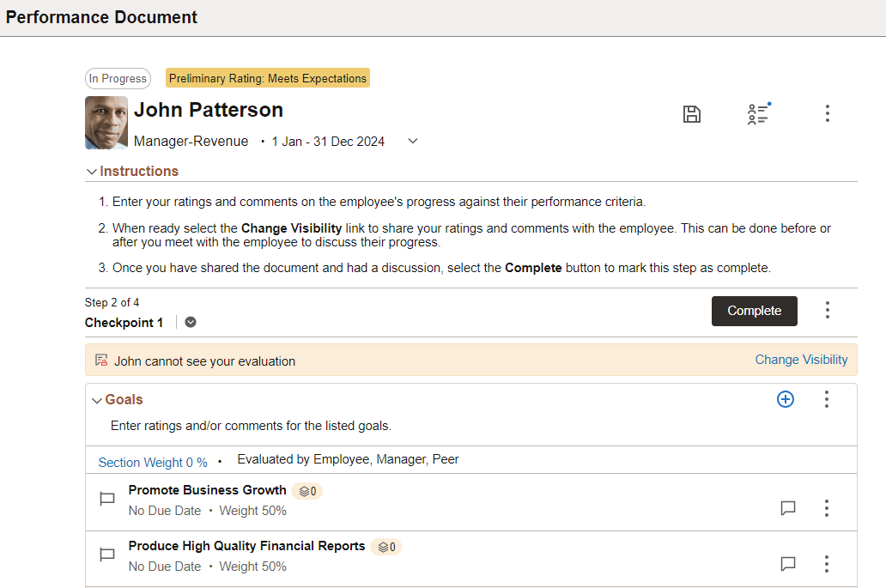Expand the Checkpoint 1 details chevron
The image size is (886, 588).
click(x=190, y=322)
